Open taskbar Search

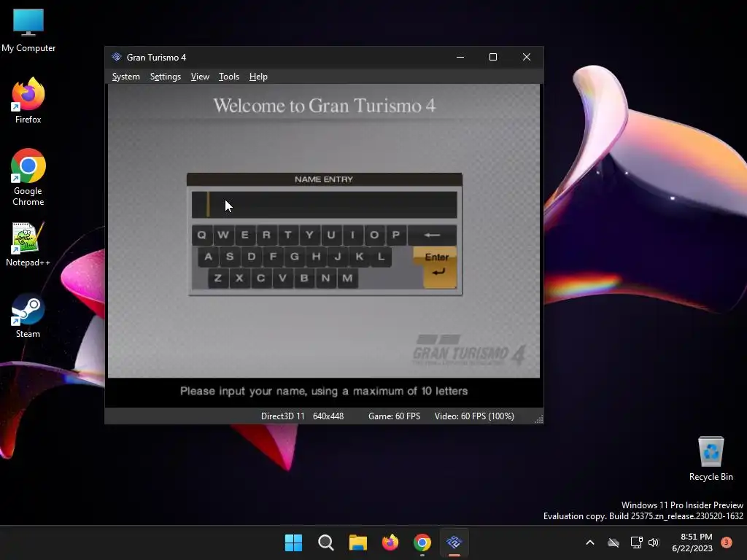coord(326,542)
